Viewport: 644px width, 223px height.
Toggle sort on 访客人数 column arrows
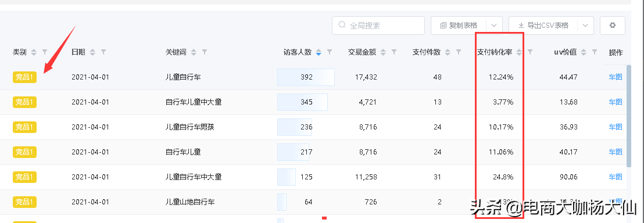(x=319, y=52)
